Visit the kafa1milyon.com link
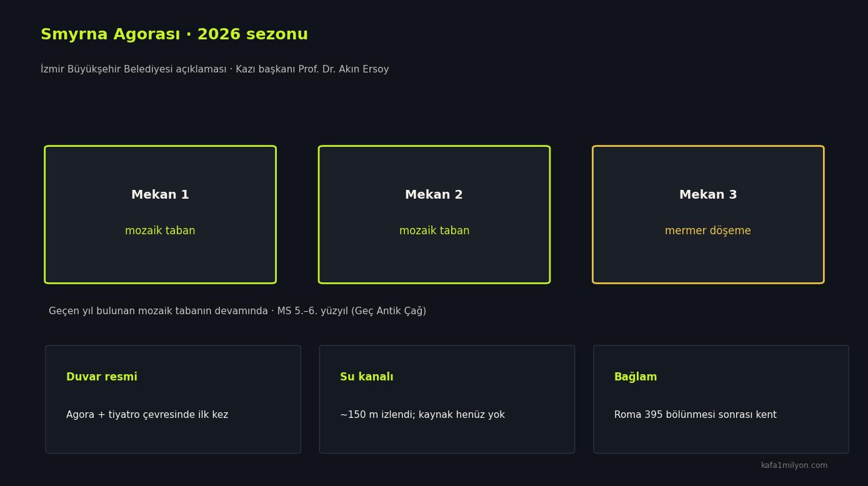The height and width of the screenshot is (486, 868). click(794, 465)
